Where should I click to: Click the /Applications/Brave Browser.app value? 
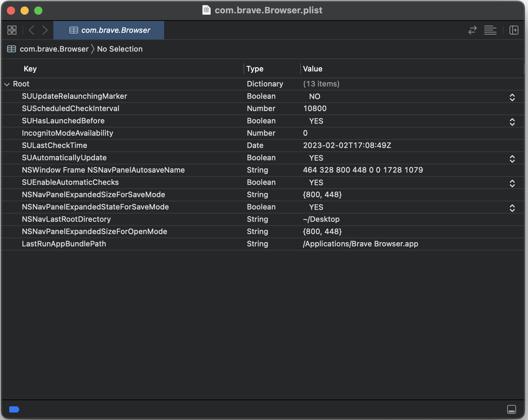tap(360, 244)
